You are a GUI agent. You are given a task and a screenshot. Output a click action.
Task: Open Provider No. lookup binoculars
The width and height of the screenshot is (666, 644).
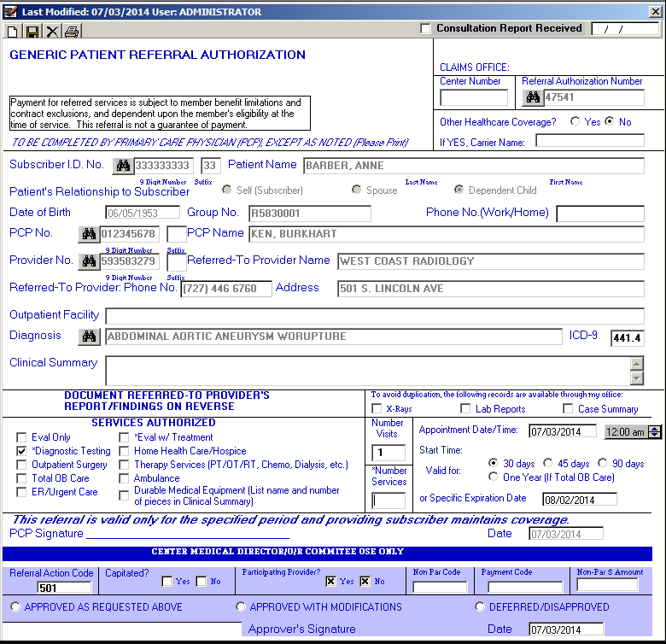(89, 261)
